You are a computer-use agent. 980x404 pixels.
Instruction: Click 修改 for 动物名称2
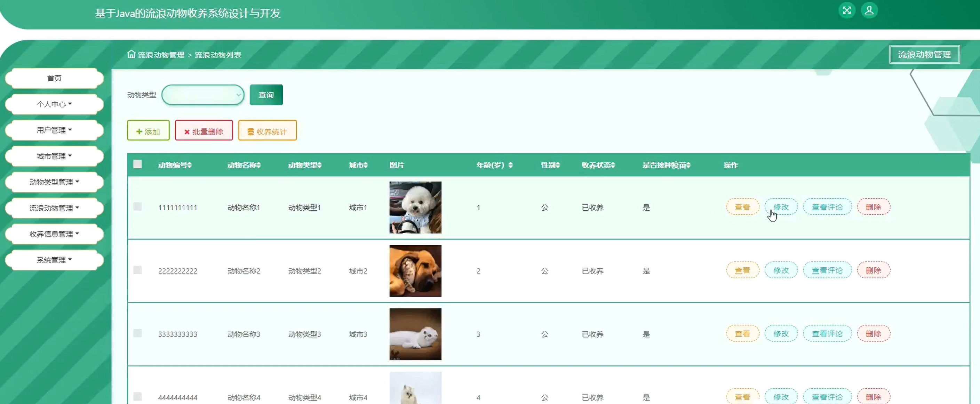click(x=781, y=270)
